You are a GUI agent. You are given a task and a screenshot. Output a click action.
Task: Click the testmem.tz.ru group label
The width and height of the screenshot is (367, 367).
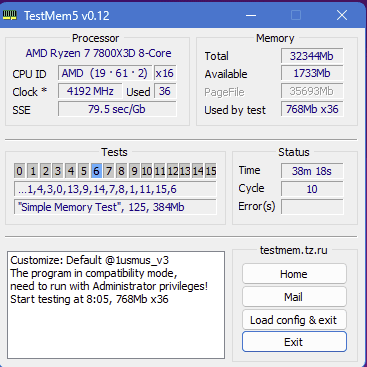[x=294, y=250]
